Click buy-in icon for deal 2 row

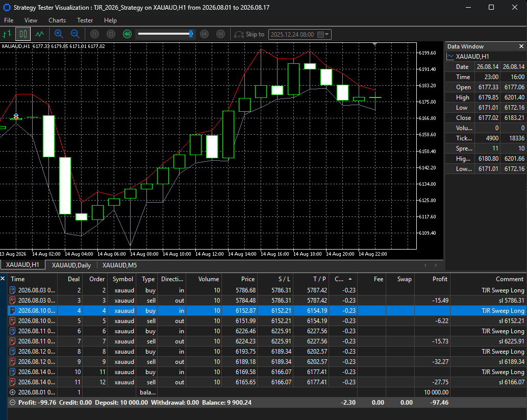tap(12, 290)
